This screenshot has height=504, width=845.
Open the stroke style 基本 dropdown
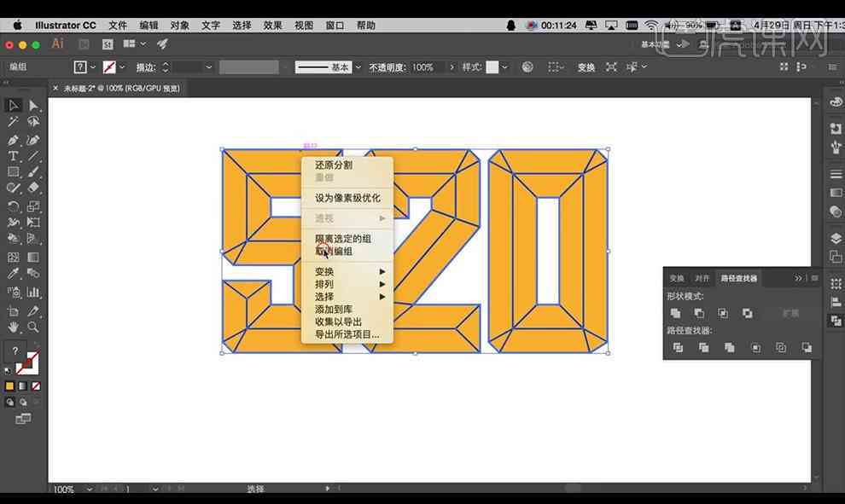(x=358, y=67)
